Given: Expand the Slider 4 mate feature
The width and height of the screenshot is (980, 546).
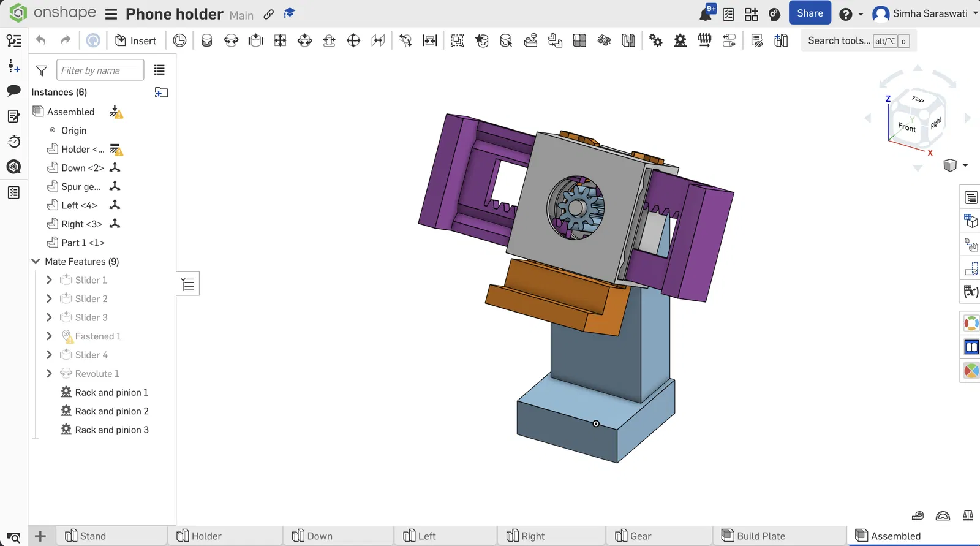Looking at the screenshot, I should (x=50, y=355).
